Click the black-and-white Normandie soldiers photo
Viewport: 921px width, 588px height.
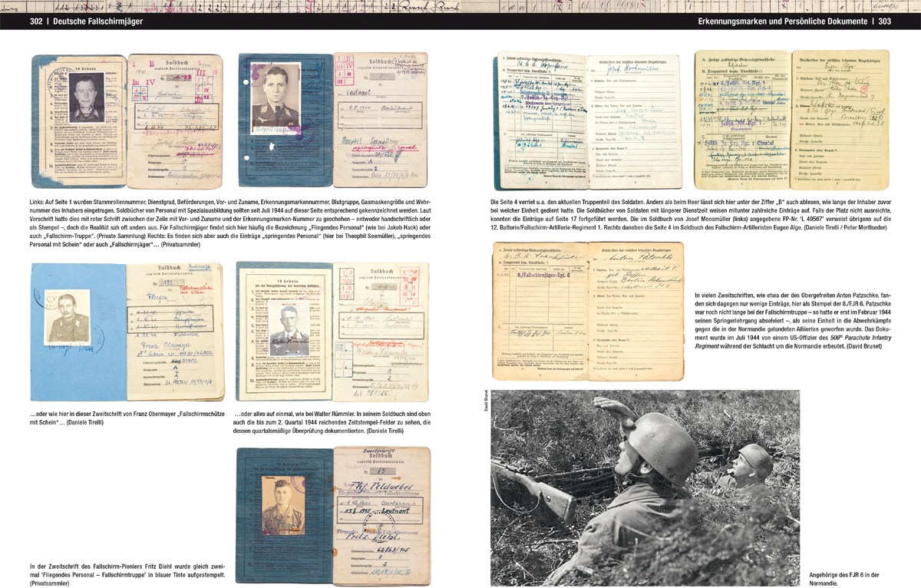(x=645, y=488)
